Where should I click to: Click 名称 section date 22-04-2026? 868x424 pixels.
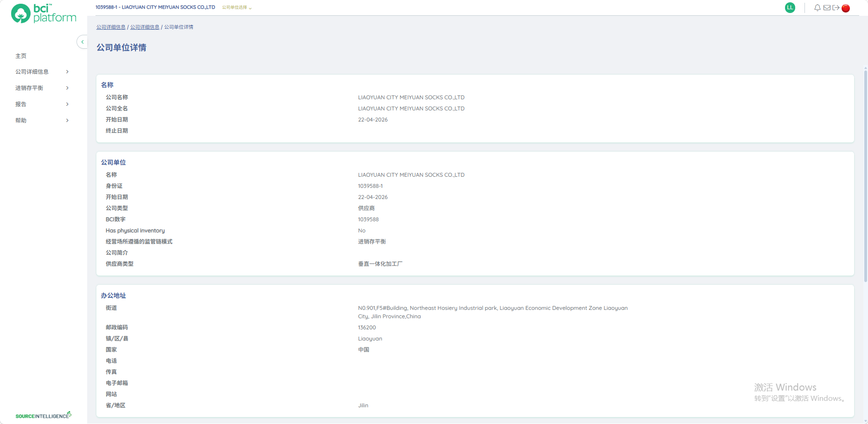[373, 120]
